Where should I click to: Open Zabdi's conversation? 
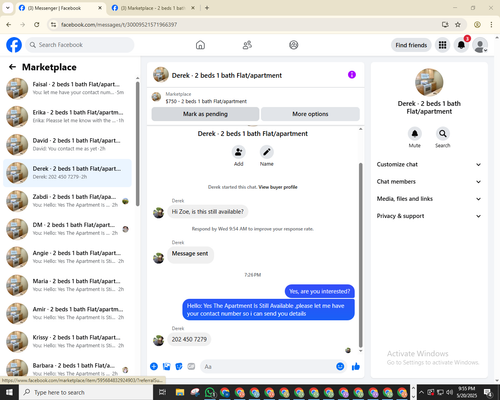pos(67,201)
